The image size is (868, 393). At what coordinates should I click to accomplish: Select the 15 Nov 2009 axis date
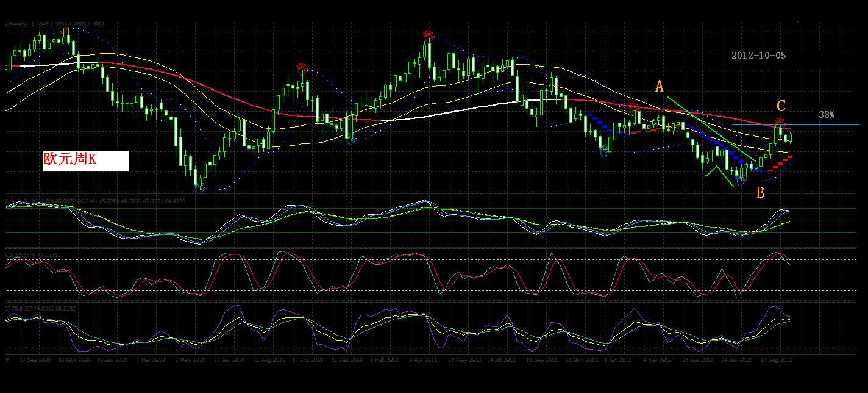coord(74,360)
